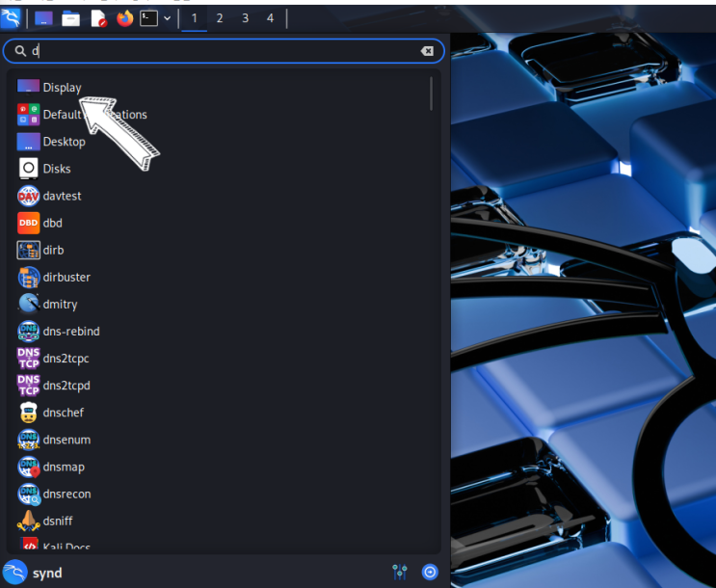This screenshot has height=588, width=716.
Task: Switch to workspace 4
Action: point(271,18)
